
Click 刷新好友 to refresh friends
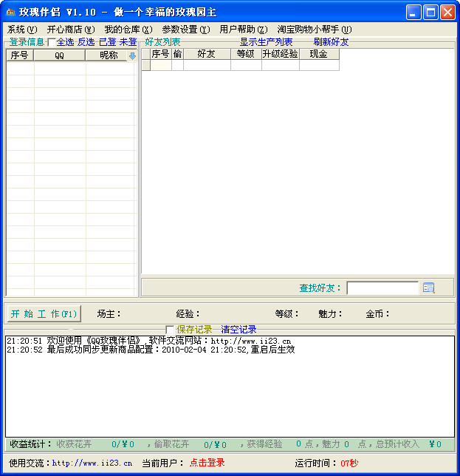[x=331, y=42]
